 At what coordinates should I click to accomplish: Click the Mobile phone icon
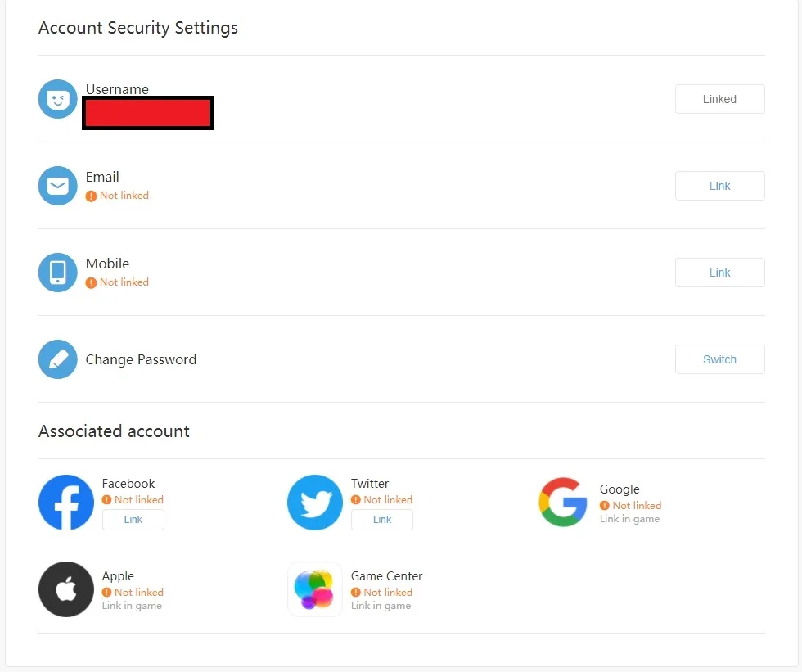pos(58,273)
